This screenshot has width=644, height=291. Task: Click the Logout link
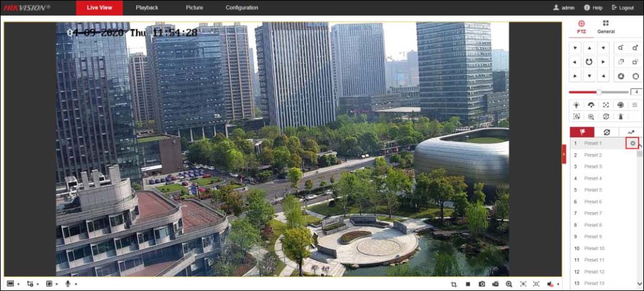(623, 8)
